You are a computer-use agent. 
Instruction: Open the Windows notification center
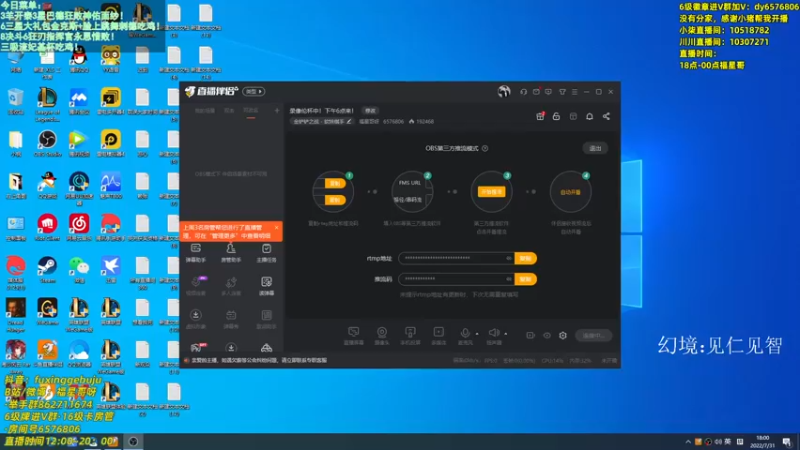coord(787,442)
